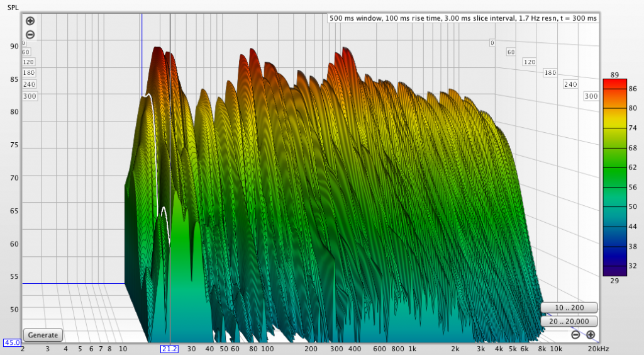The width and height of the screenshot is (644, 355).
Task: Click the 45.0 SPL axis limit field
Action: [x=13, y=342]
